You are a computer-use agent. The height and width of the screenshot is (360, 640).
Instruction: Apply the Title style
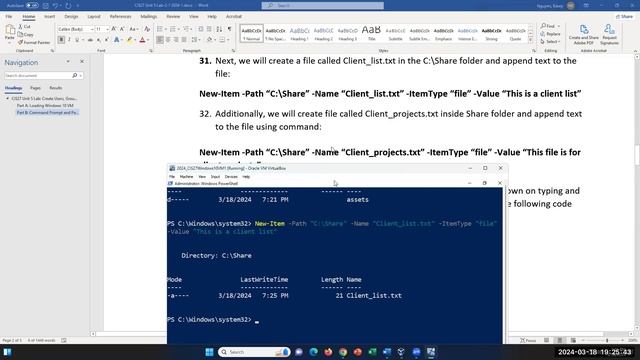tap(371, 33)
